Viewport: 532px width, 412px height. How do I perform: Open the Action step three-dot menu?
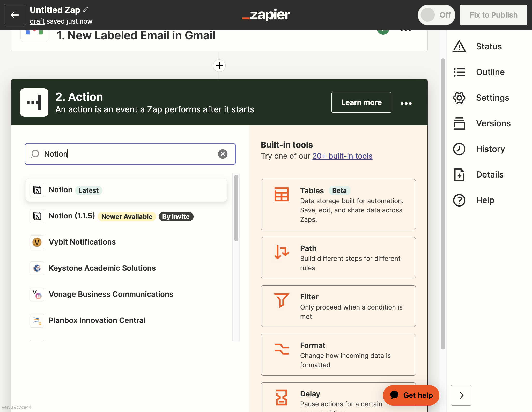pyautogui.click(x=406, y=103)
